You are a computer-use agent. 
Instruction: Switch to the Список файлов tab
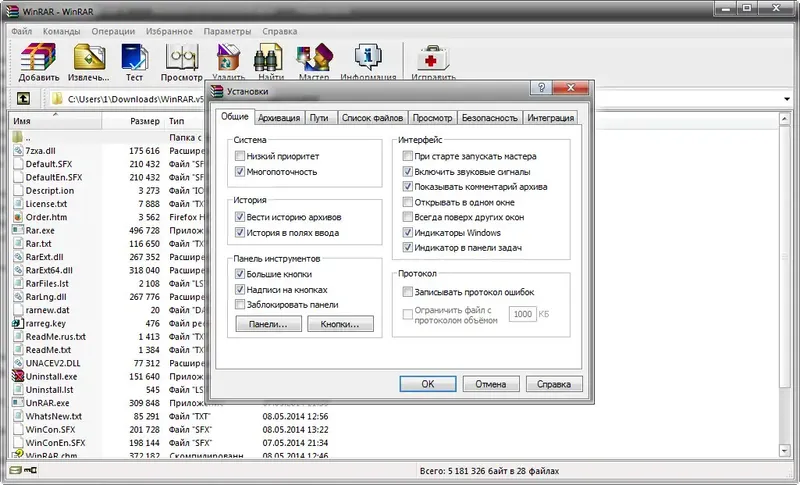[x=372, y=118]
